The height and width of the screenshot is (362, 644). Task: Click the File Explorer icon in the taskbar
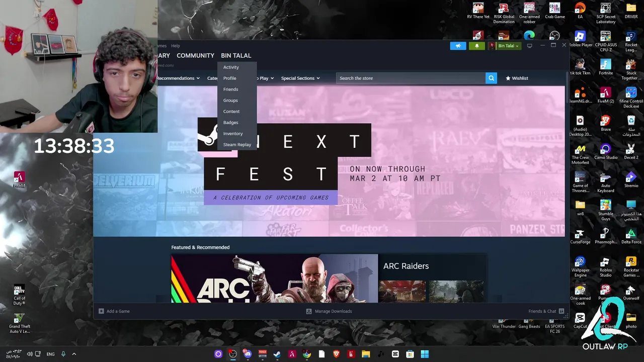(x=366, y=354)
